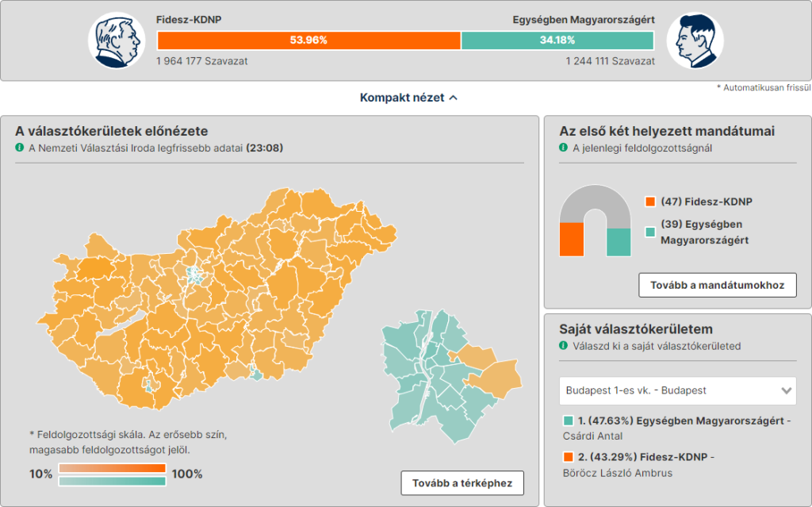Screen dimensions: 812x507
Task: Click the Feldolgozottsági skála explanation text
Action: [128, 442]
